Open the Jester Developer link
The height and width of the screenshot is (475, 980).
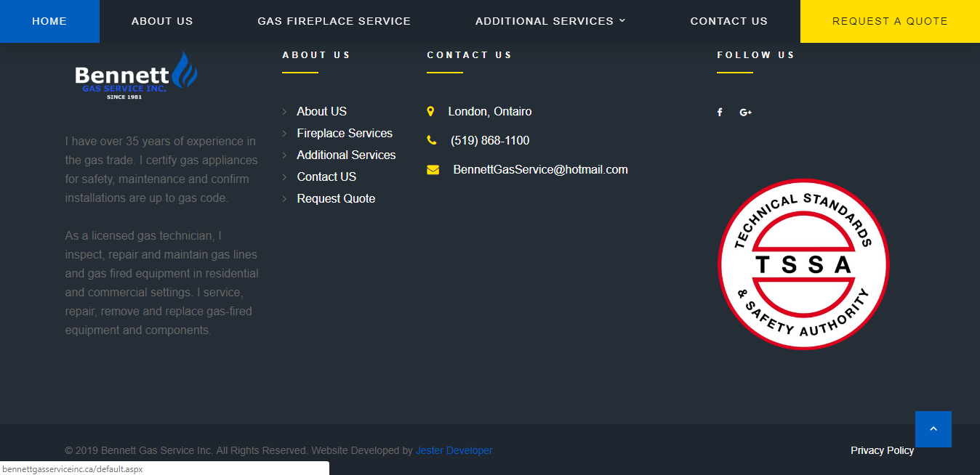[x=454, y=450]
